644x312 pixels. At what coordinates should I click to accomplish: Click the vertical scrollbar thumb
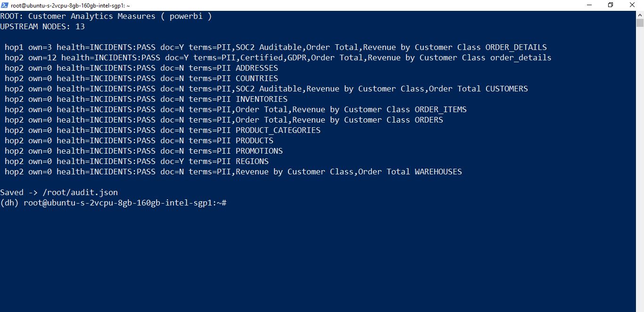tap(640, 23)
